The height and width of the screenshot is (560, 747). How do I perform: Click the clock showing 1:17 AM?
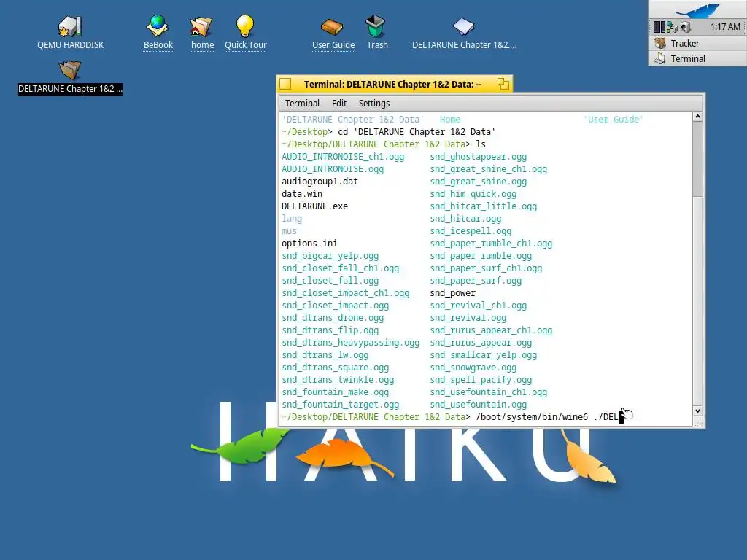pyautogui.click(x=725, y=27)
